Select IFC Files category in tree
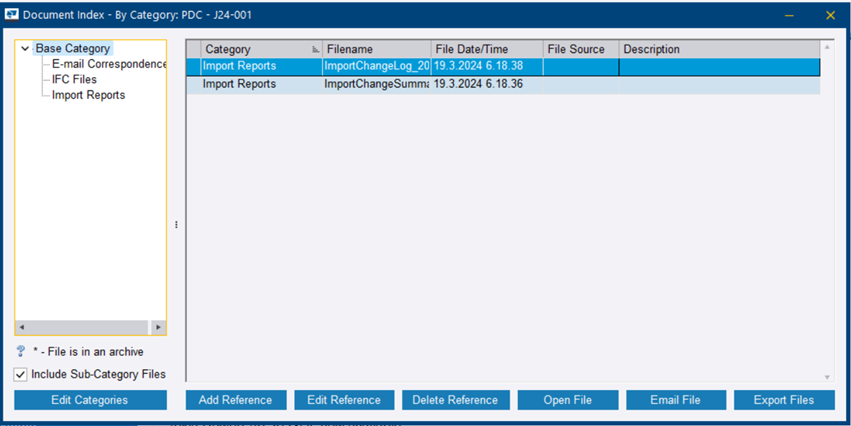 click(x=74, y=79)
